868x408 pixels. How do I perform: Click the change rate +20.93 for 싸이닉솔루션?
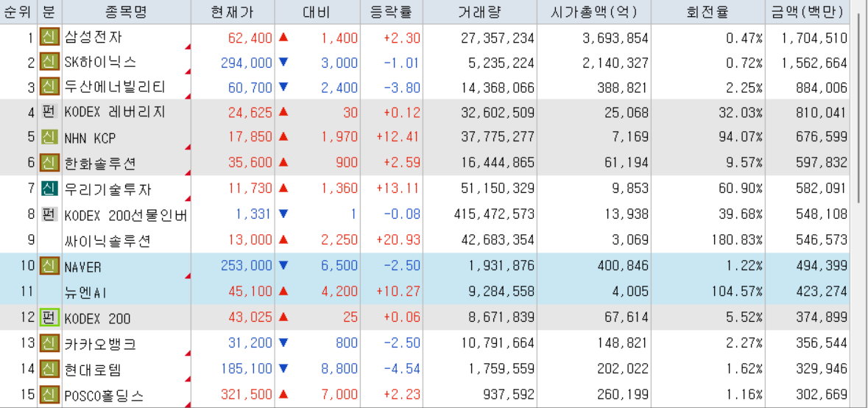pyautogui.click(x=398, y=240)
